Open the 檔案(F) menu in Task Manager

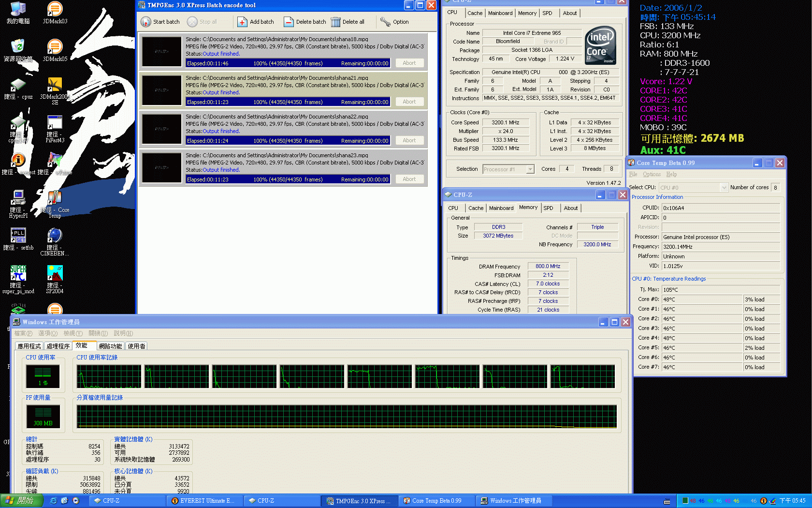(23, 333)
